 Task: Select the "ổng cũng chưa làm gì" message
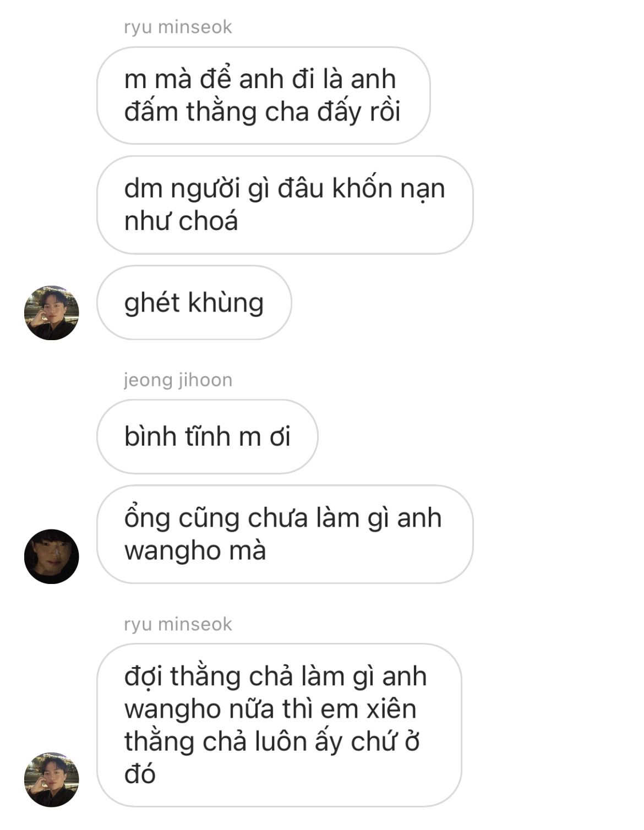coord(285,534)
